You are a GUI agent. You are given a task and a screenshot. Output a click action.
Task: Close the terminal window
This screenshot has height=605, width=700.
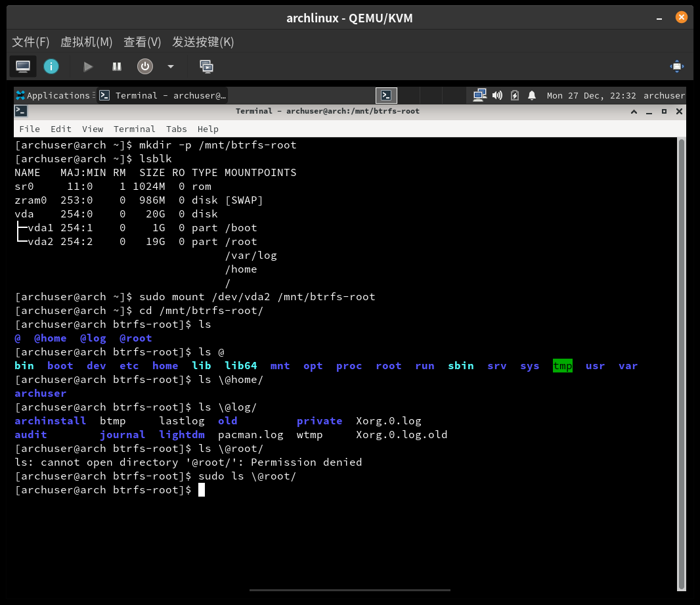679,112
